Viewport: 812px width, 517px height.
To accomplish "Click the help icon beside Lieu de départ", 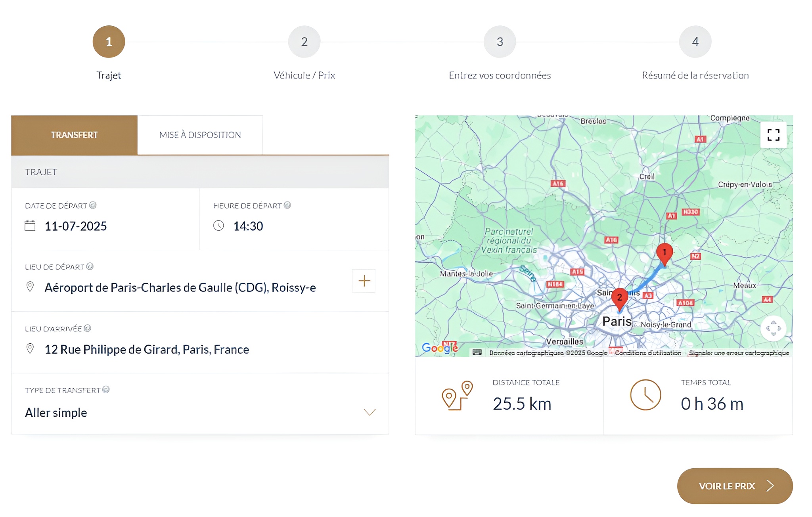I will point(90,266).
